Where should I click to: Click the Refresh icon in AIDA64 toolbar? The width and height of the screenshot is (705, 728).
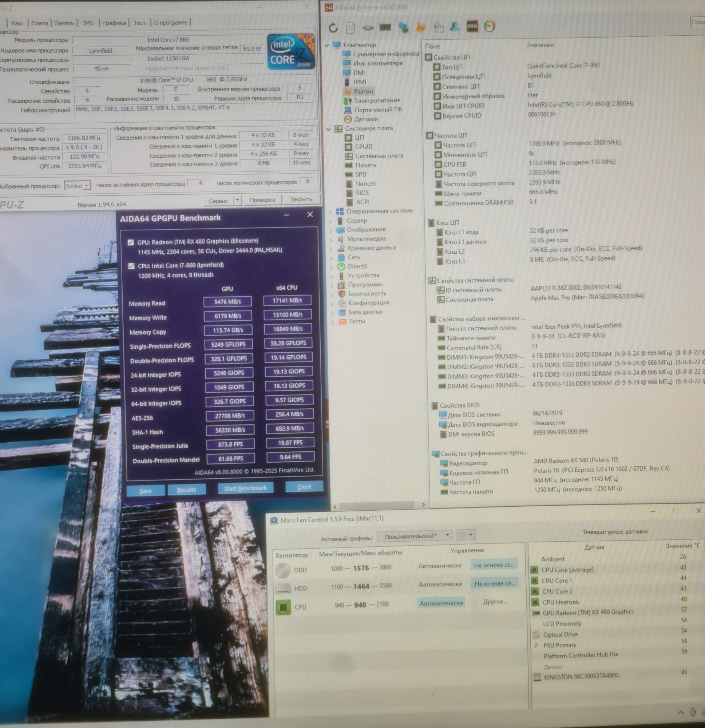point(333,28)
